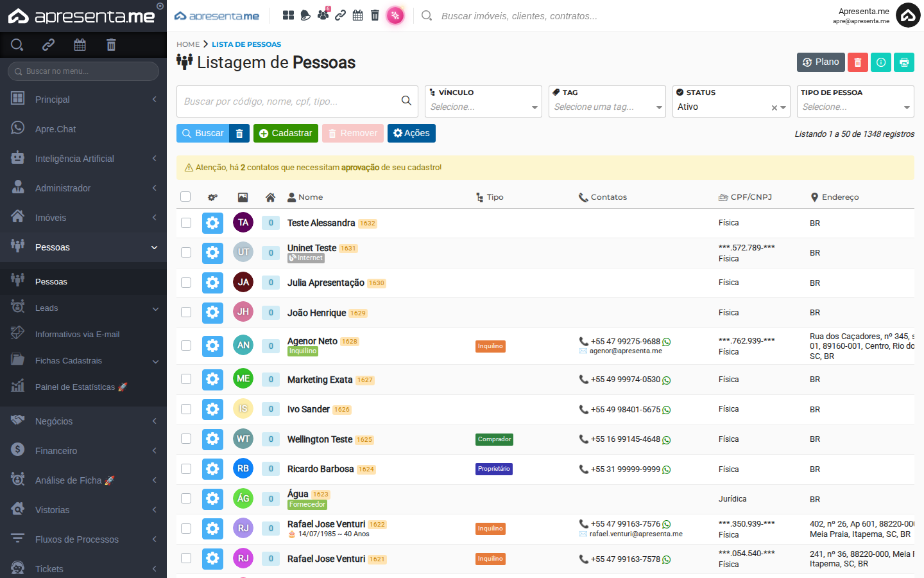Click the ME avatar for Marketing Exata
Image resolution: width=924 pixels, height=578 pixels.
[x=243, y=379]
